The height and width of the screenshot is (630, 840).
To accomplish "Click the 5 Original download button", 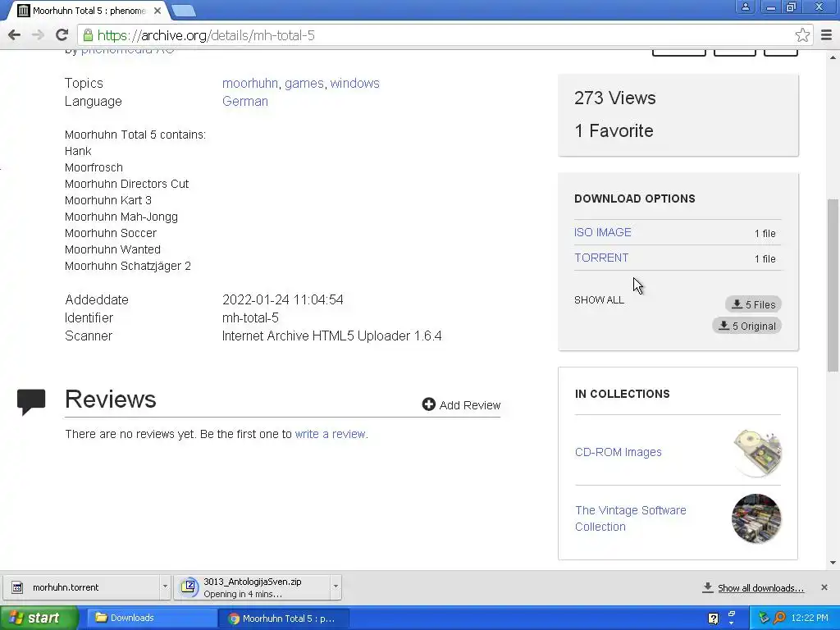I will tap(746, 326).
